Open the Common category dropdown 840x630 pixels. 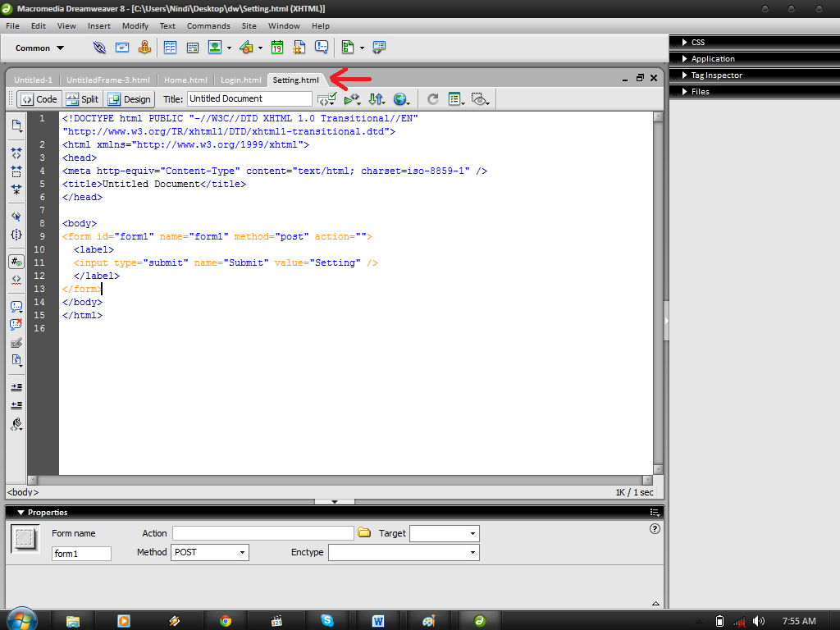[x=37, y=48]
